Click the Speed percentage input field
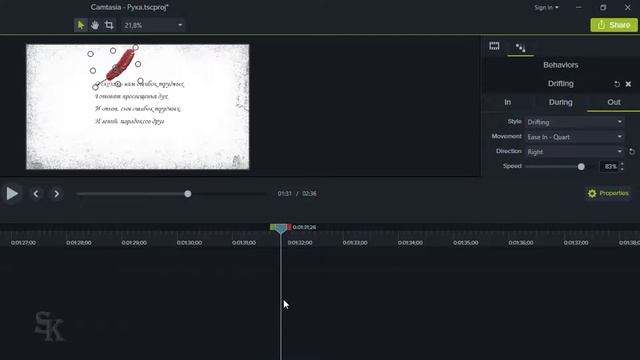Image resolution: width=640 pixels, height=360 pixels. click(x=609, y=167)
